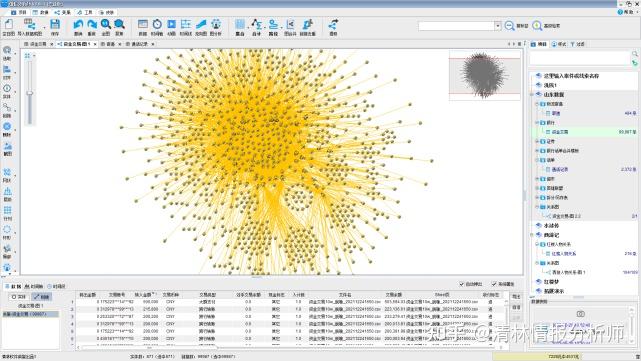The height and width of the screenshot is (361, 641).
Task: Open the 关系 ribbon tab
Action: coord(63,13)
